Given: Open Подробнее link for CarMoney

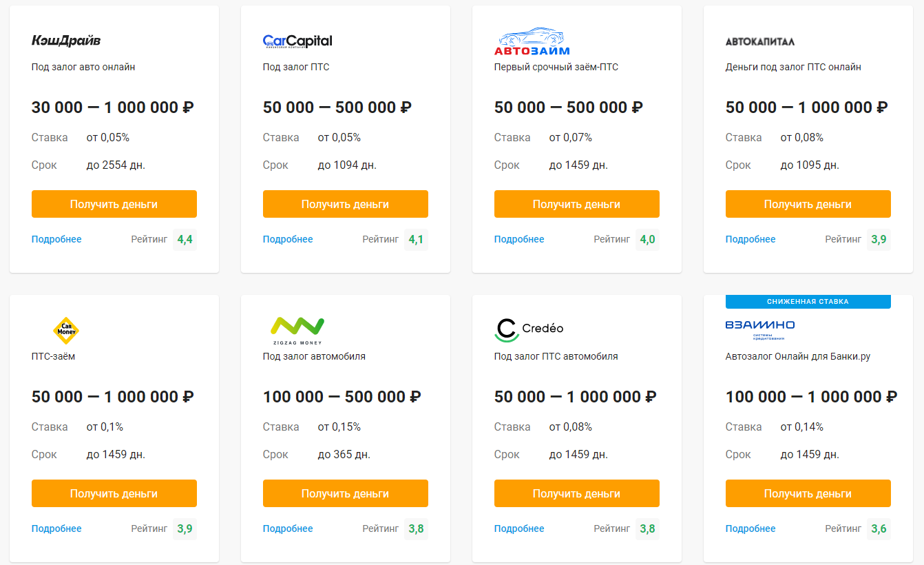Looking at the screenshot, I should pos(56,529).
